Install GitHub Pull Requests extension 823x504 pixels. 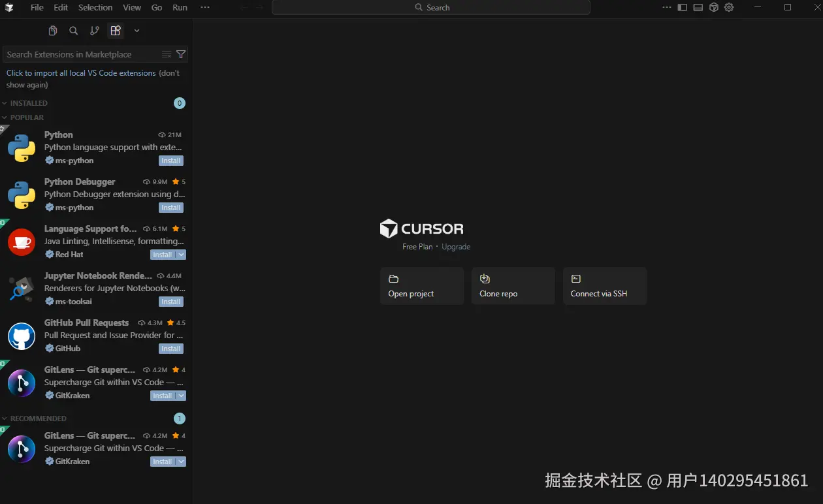pos(171,349)
